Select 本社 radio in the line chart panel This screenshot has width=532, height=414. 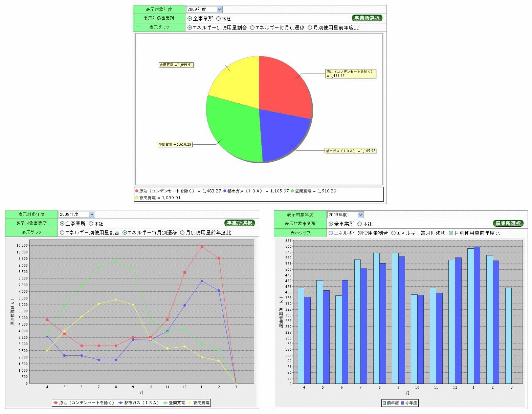pyautogui.click(x=91, y=224)
